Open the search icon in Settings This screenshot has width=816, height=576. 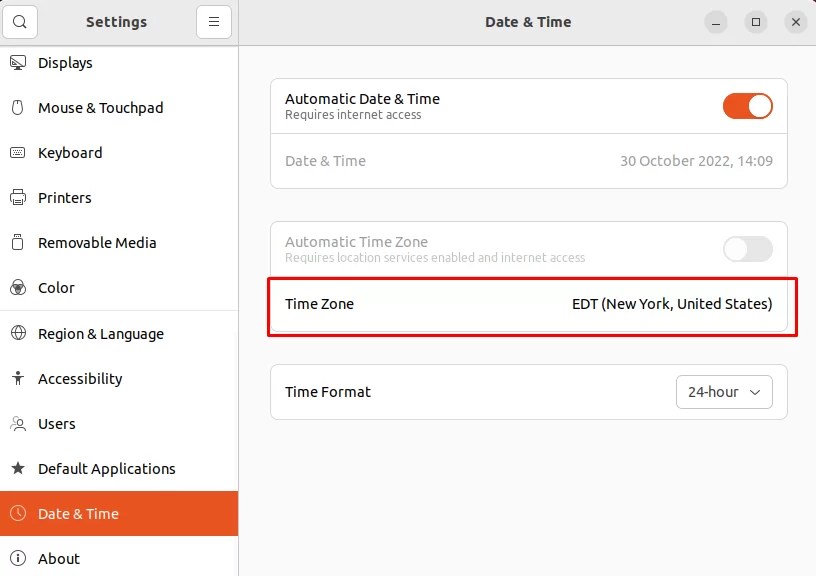click(20, 21)
